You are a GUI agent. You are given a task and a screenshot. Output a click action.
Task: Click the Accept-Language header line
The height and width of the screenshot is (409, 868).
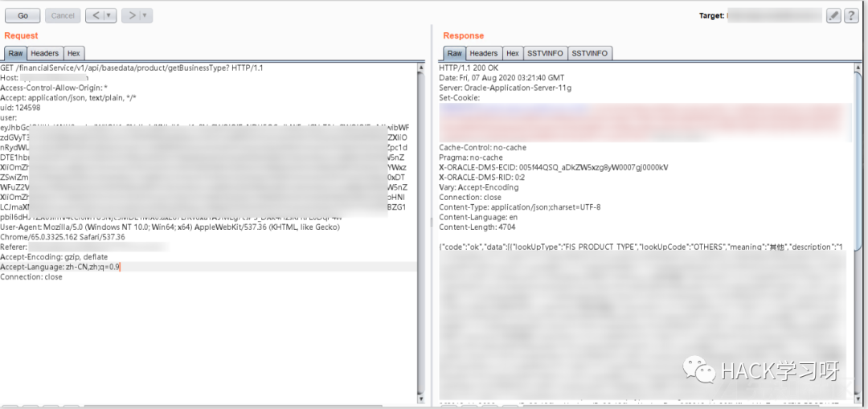(x=59, y=268)
